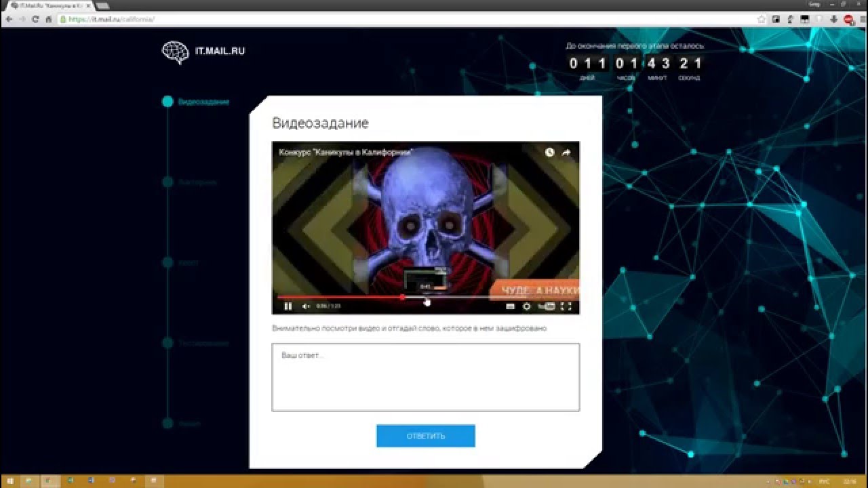Go forward in the browser
This screenshot has height=488, width=868.
(22, 20)
